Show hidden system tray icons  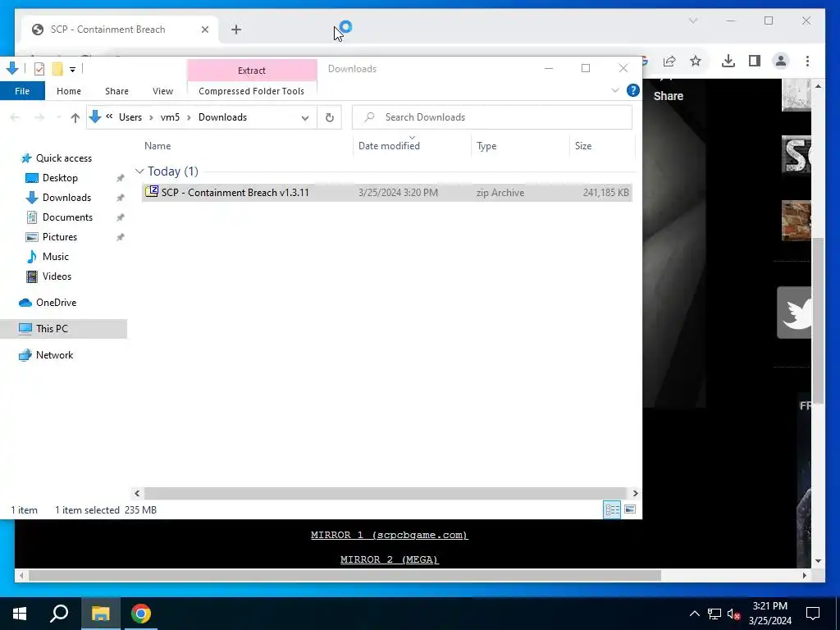(x=694, y=614)
